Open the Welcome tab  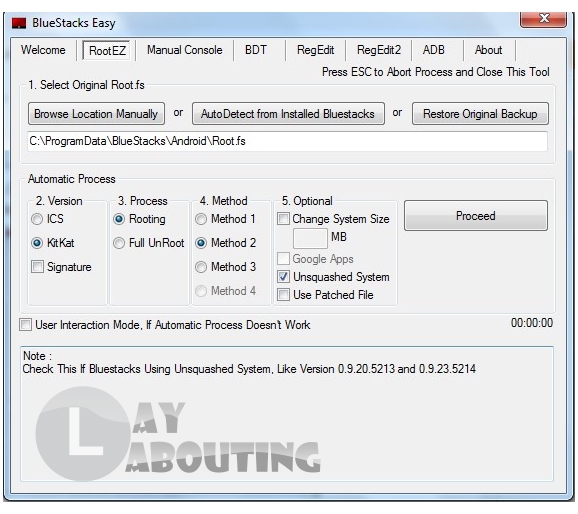(43, 50)
